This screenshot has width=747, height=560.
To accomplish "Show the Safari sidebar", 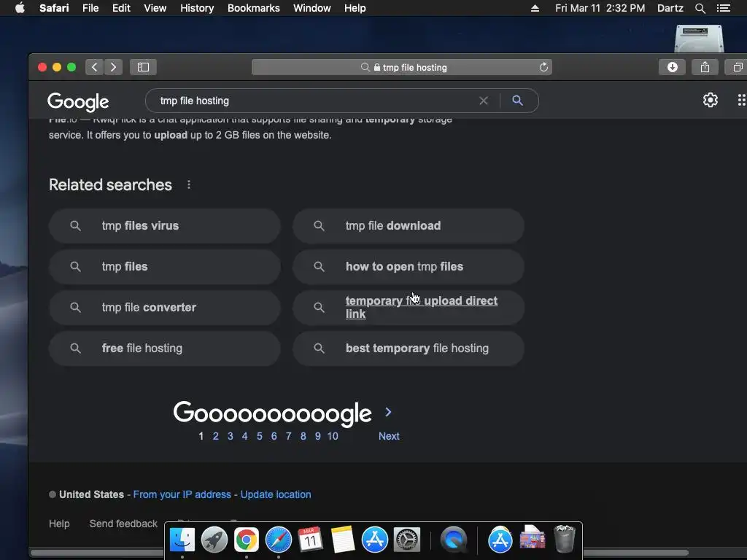I will pos(143,67).
